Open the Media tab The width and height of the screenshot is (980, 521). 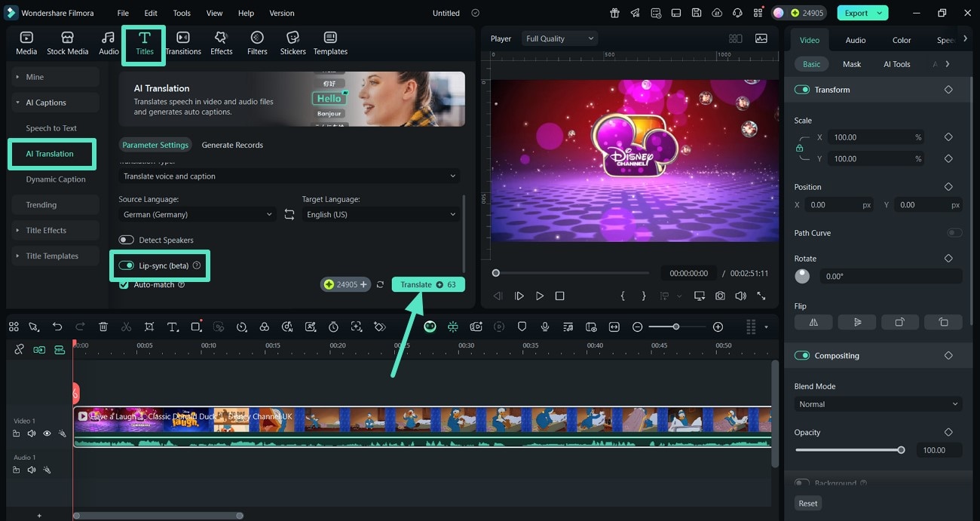(x=26, y=44)
